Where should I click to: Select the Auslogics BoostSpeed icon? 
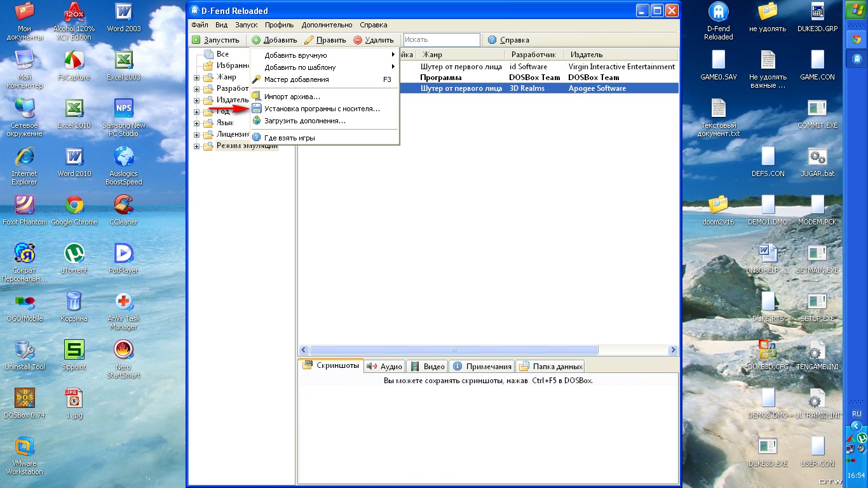tap(123, 166)
